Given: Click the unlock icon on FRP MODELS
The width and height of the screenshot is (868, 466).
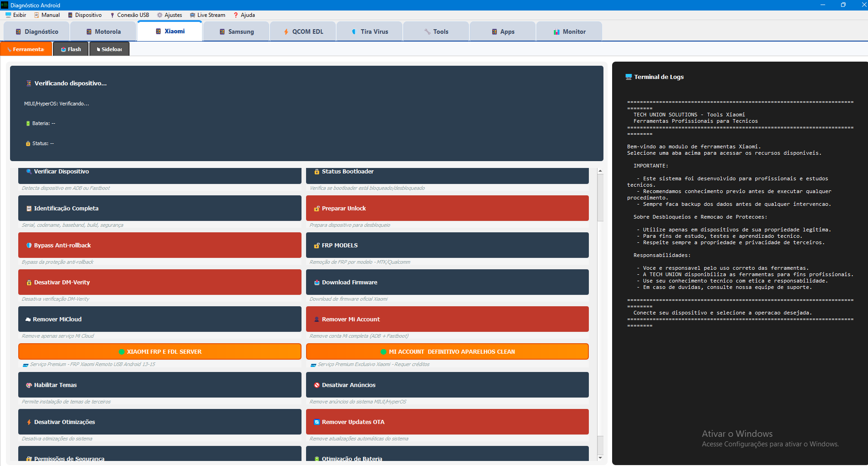Looking at the screenshot, I should pos(317,246).
